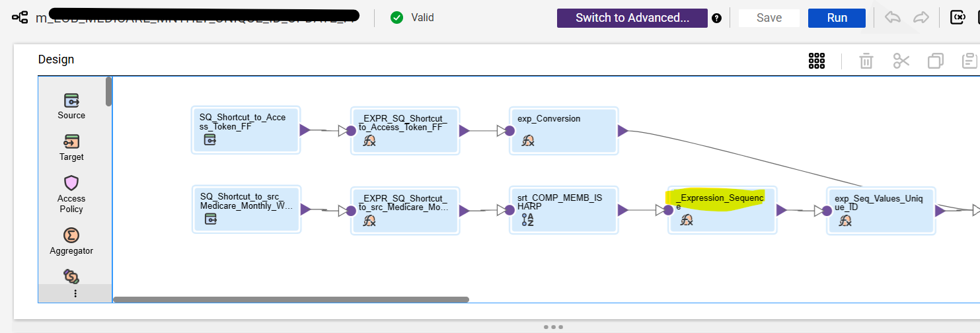Click the partially visible palette icon below Aggregator
This screenshot has height=333, width=980.
(x=71, y=276)
